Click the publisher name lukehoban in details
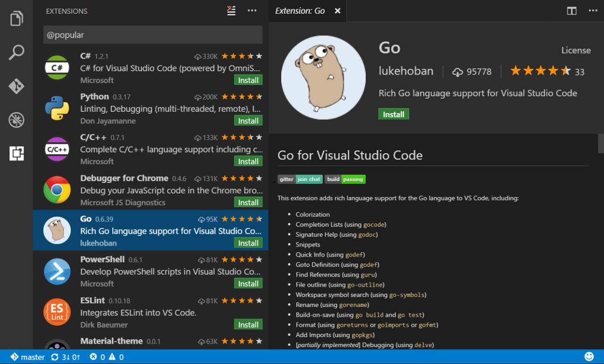 click(406, 71)
